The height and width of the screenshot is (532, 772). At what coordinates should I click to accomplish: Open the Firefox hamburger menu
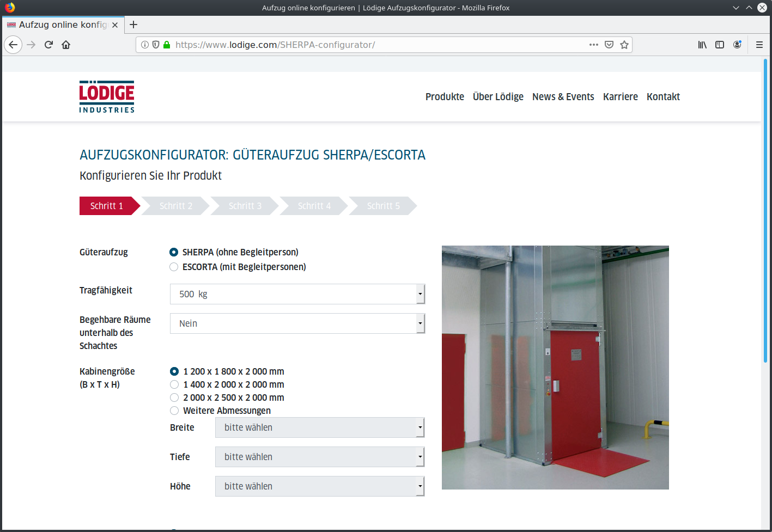pos(759,45)
